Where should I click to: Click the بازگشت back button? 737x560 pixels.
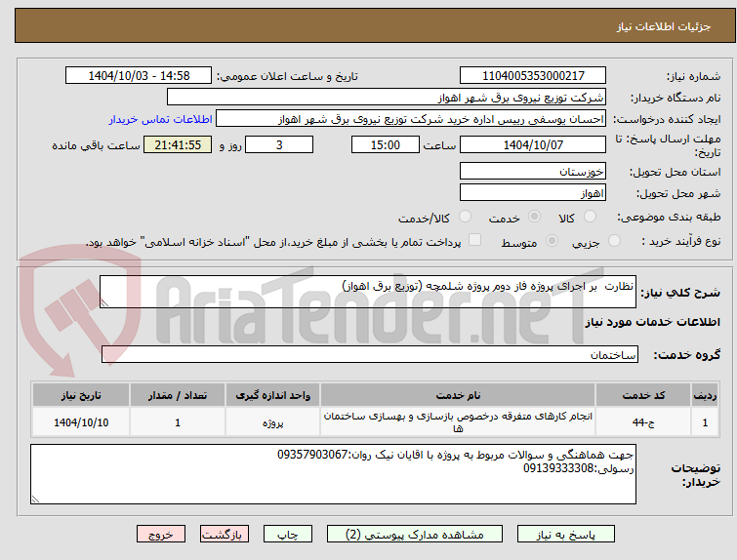[225, 535]
